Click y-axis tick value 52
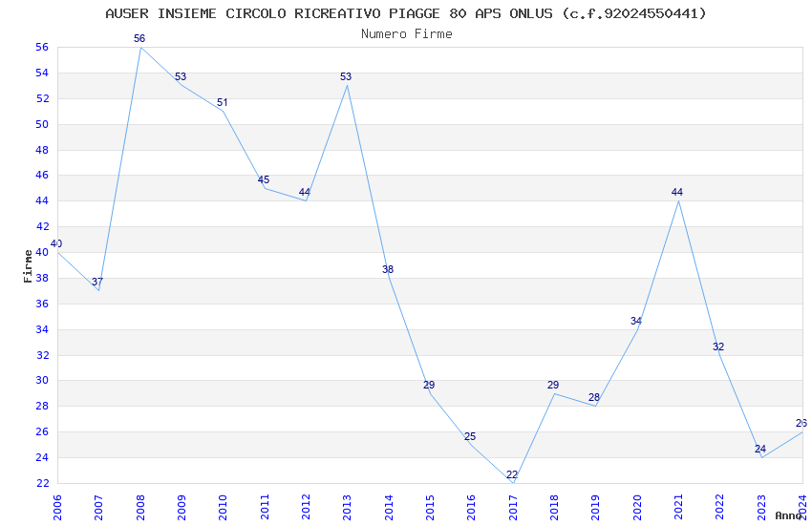 [x=42, y=98]
